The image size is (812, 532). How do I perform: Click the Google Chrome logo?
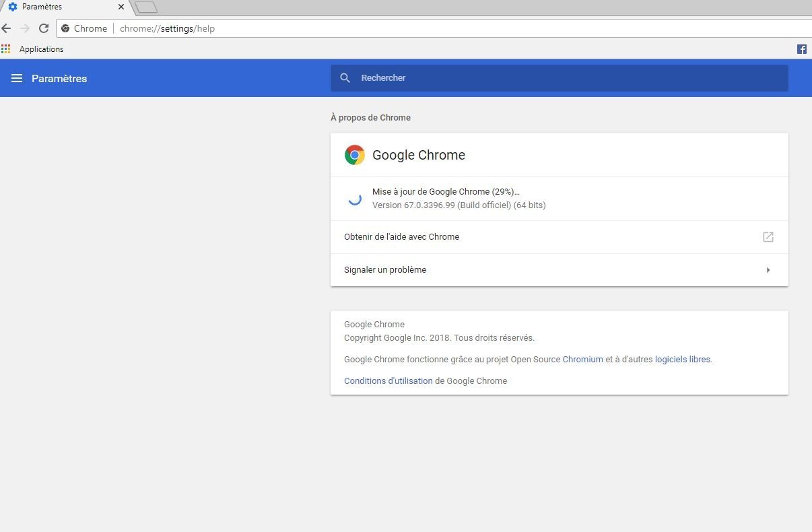tap(355, 155)
